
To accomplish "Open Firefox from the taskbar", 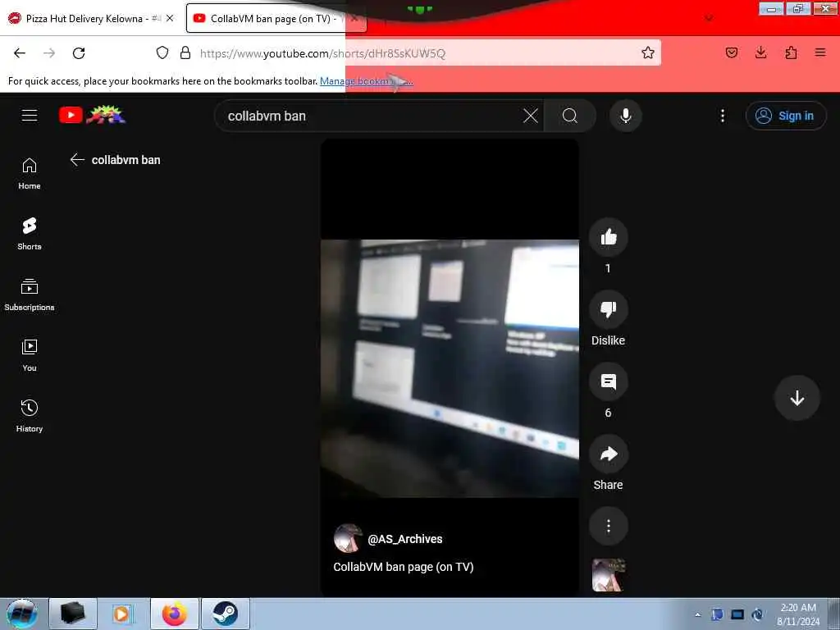I will (x=175, y=614).
